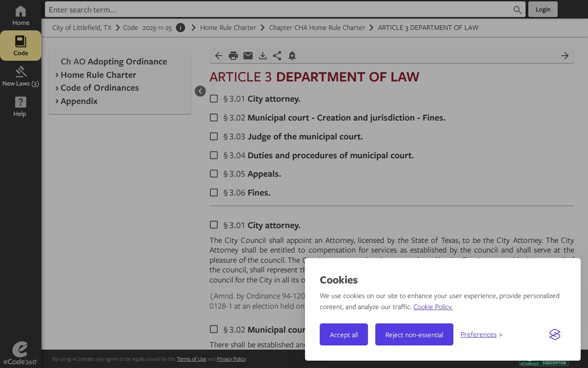Expand Home Rule Charter tree node
Image resolution: width=588 pixels, height=368 pixels.
[57, 75]
